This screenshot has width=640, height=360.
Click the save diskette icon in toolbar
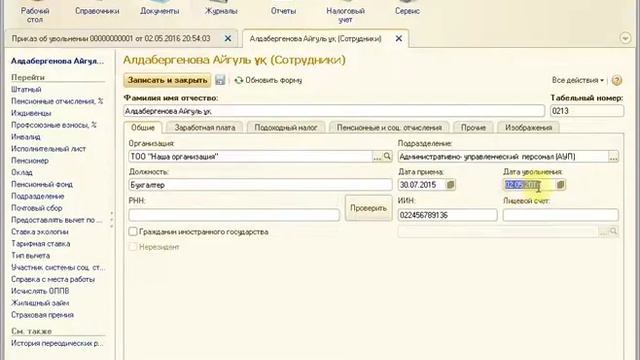220,80
